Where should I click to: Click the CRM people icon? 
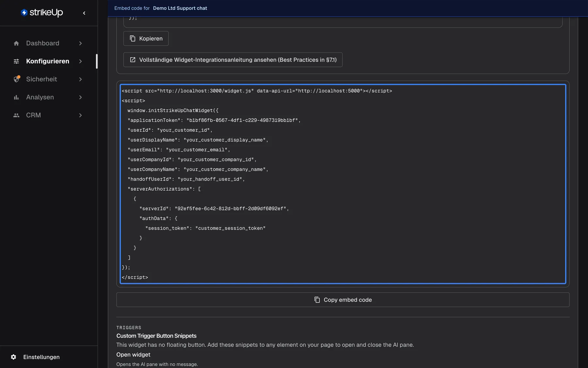[16, 115]
